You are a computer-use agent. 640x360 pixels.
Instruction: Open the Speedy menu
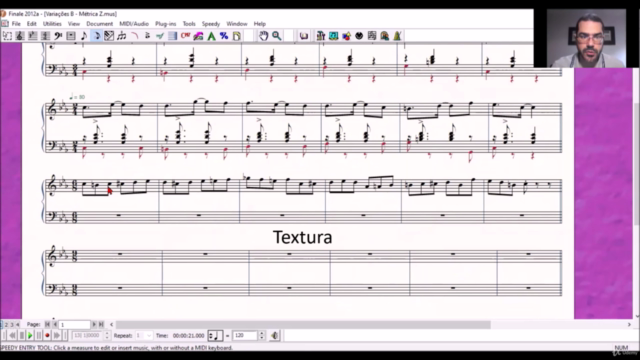pos(211,24)
